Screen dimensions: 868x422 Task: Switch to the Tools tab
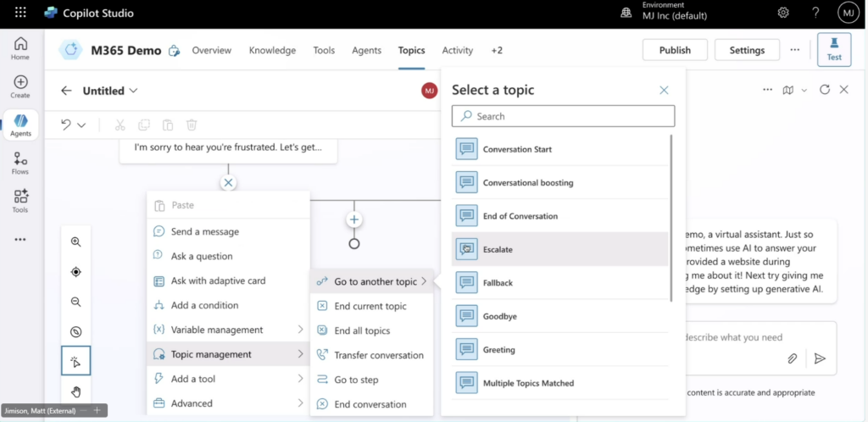coord(324,50)
